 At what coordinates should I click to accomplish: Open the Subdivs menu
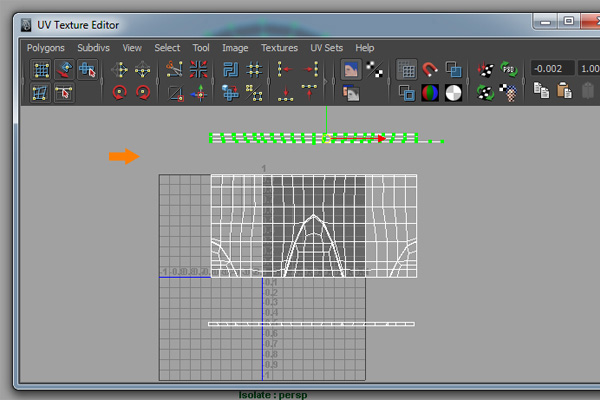click(95, 47)
